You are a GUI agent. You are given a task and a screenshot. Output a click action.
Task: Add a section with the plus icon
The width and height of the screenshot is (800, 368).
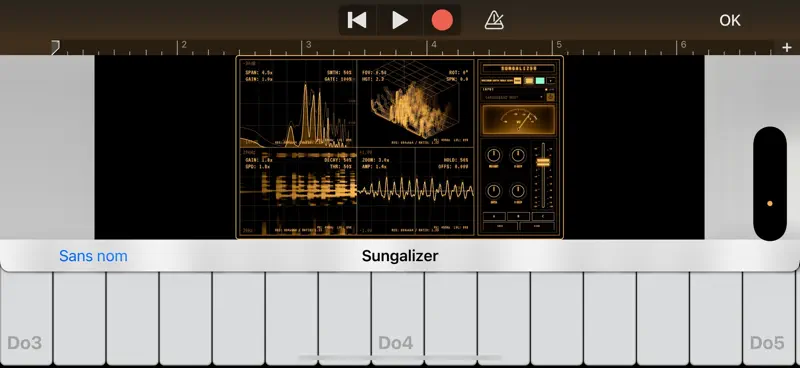787,47
